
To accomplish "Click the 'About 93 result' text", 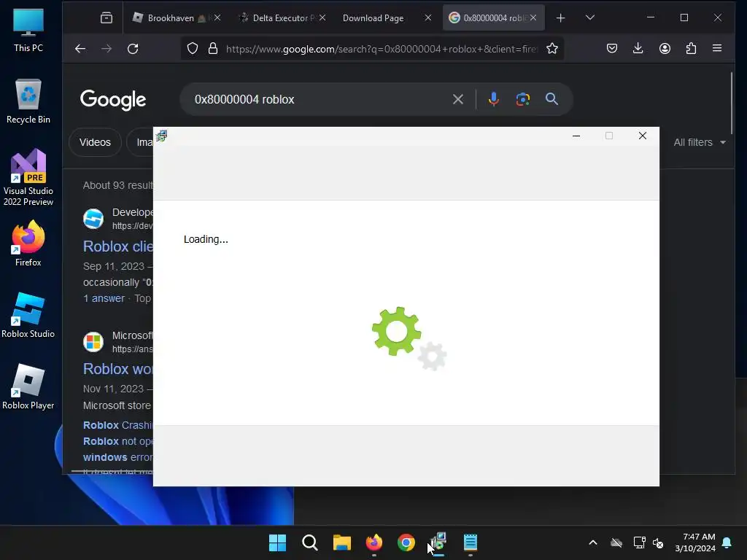I will [117, 185].
